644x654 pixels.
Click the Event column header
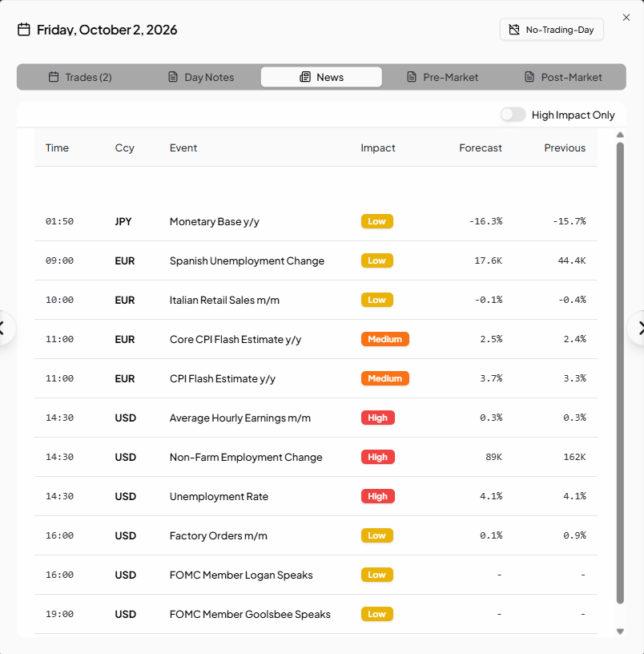[x=183, y=148]
